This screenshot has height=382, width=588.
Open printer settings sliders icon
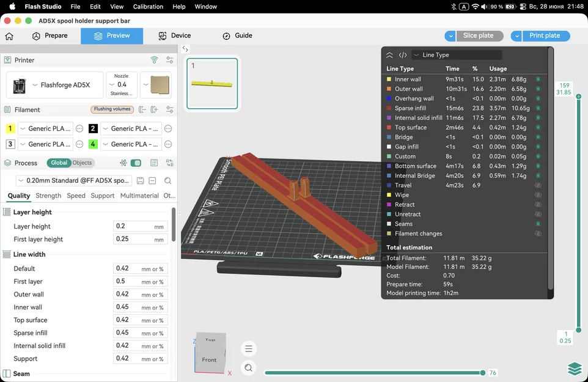click(169, 60)
